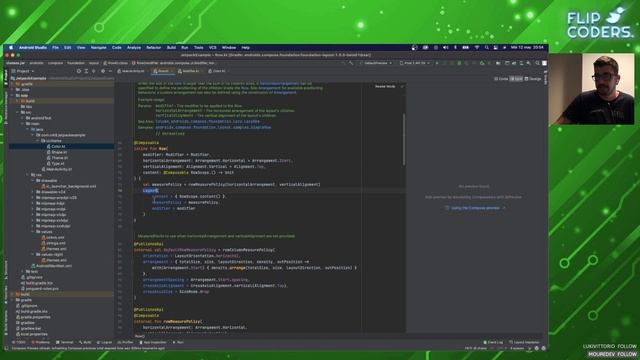Click the Search Everywhere magnifier icon
Image resolution: width=640 pixels, height=360 pixels.
point(537,63)
